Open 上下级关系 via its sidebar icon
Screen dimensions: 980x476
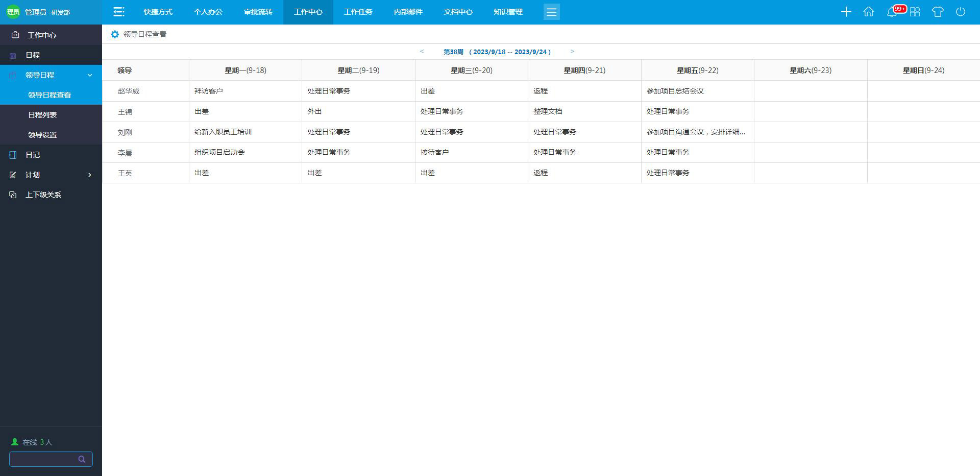tap(13, 195)
